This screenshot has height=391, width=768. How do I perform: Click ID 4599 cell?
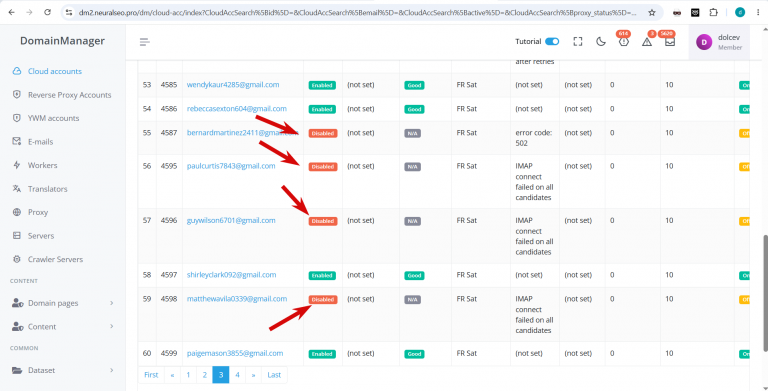coord(169,353)
